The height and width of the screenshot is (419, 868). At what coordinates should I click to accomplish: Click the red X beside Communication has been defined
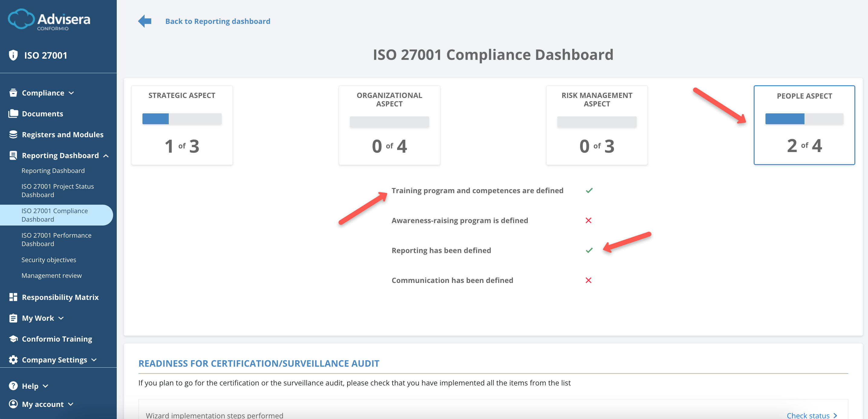589,280
